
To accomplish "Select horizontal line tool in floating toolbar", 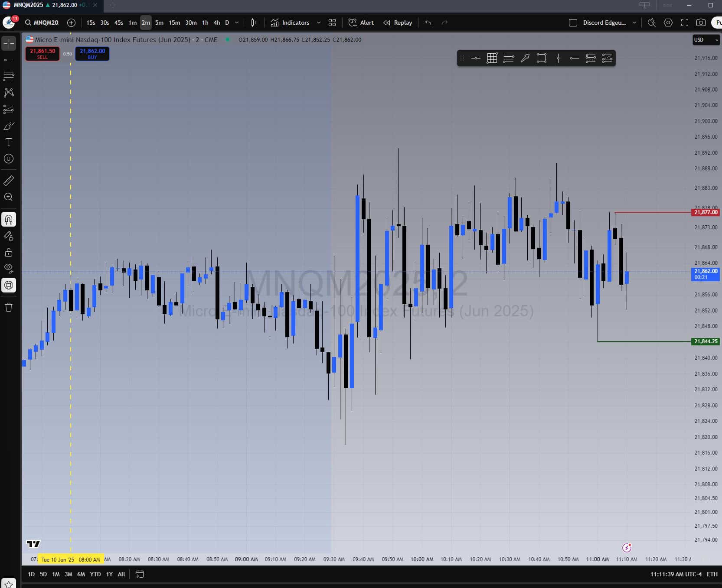I will 476,58.
